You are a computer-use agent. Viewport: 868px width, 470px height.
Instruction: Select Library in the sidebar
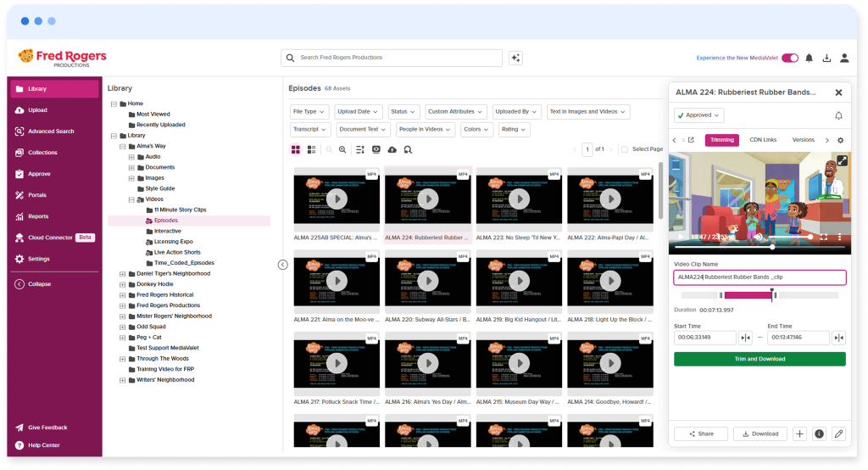pos(53,89)
